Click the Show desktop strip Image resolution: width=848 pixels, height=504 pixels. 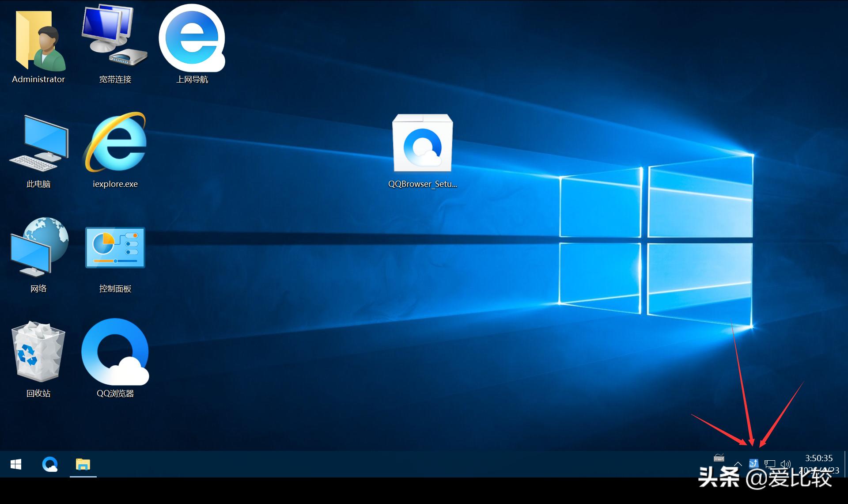click(x=845, y=464)
